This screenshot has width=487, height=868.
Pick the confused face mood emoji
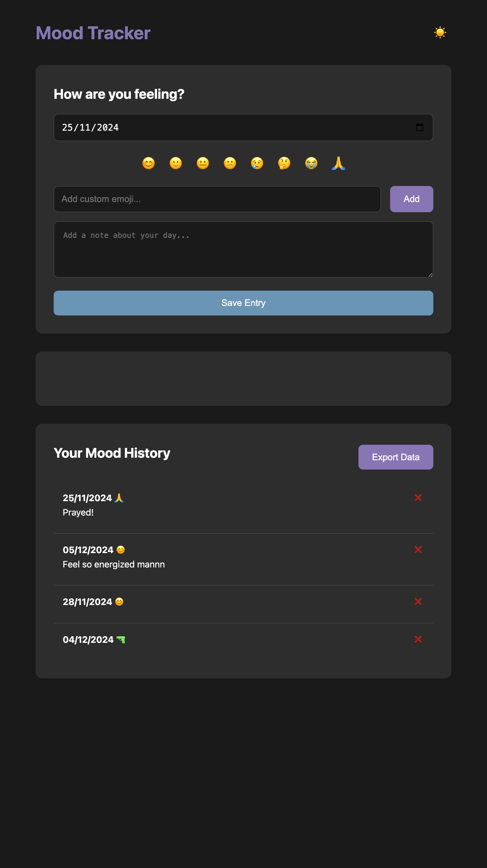tap(230, 163)
